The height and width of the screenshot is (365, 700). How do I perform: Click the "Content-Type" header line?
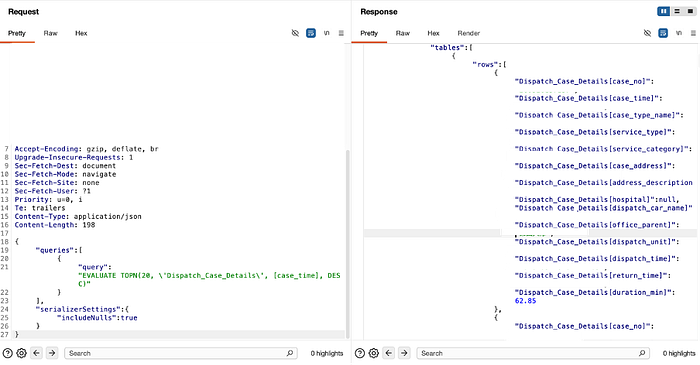click(x=78, y=216)
